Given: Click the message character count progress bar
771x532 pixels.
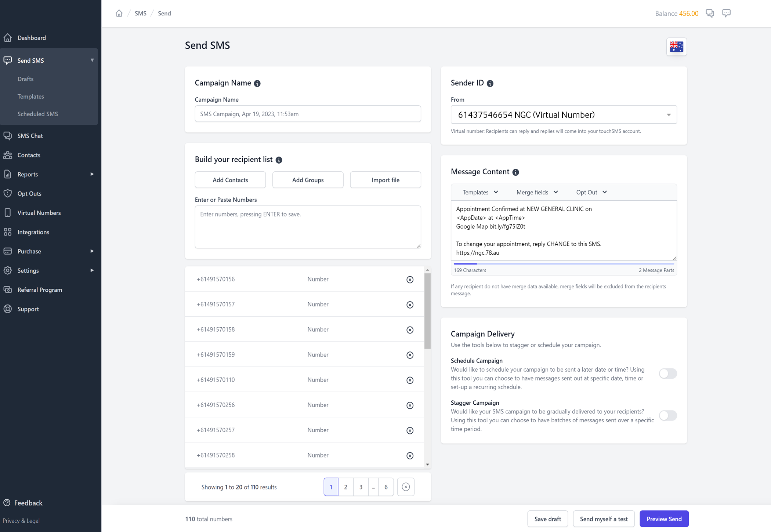Looking at the screenshot, I should pos(564,263).
